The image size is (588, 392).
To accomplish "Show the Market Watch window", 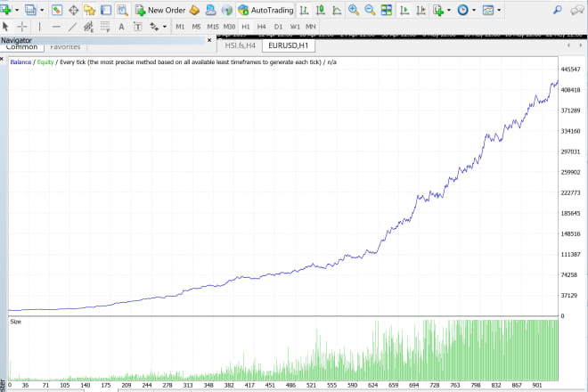I will pyautogui.click(x=57, y=10).
